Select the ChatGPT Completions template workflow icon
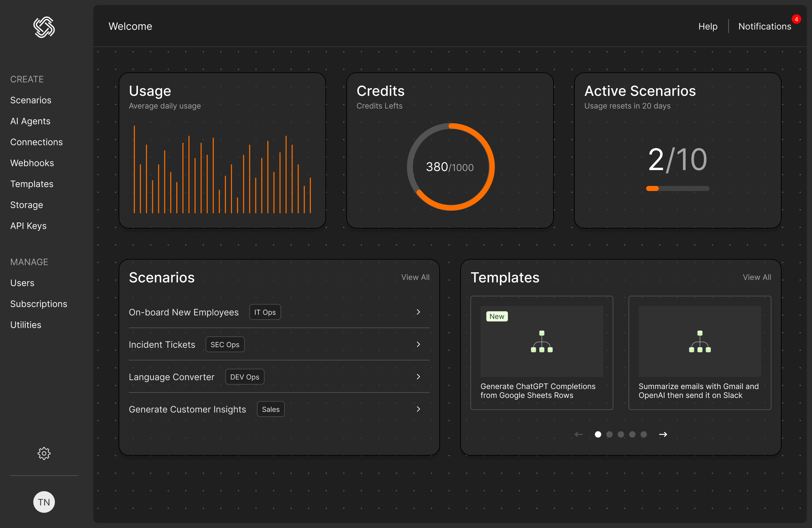 [x=542, y=342]
